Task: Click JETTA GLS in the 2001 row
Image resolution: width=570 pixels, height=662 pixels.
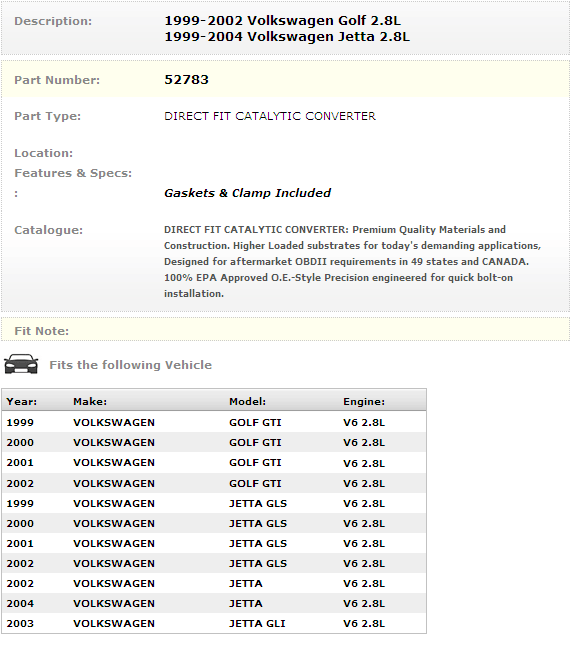Action: point(258,543)
